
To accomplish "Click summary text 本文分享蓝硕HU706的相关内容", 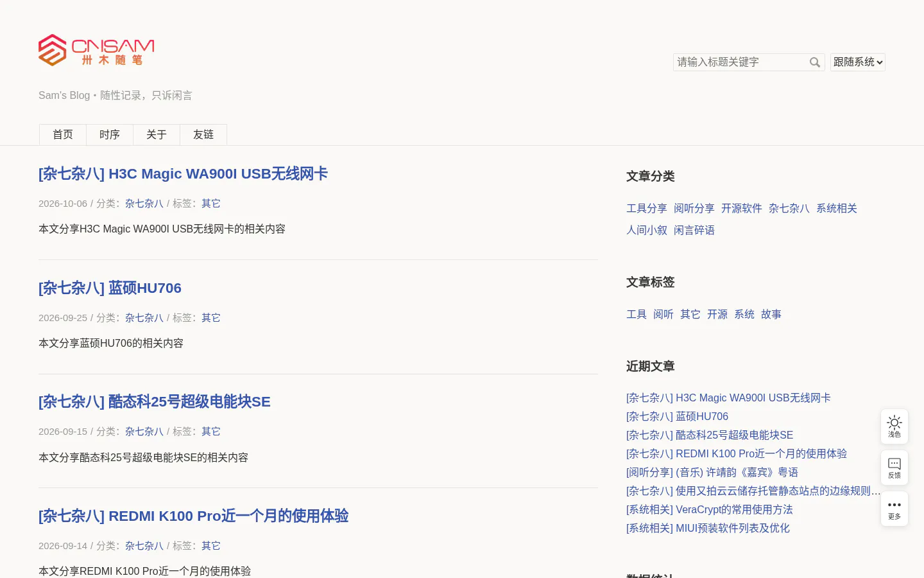I will [x=111, y=344].
